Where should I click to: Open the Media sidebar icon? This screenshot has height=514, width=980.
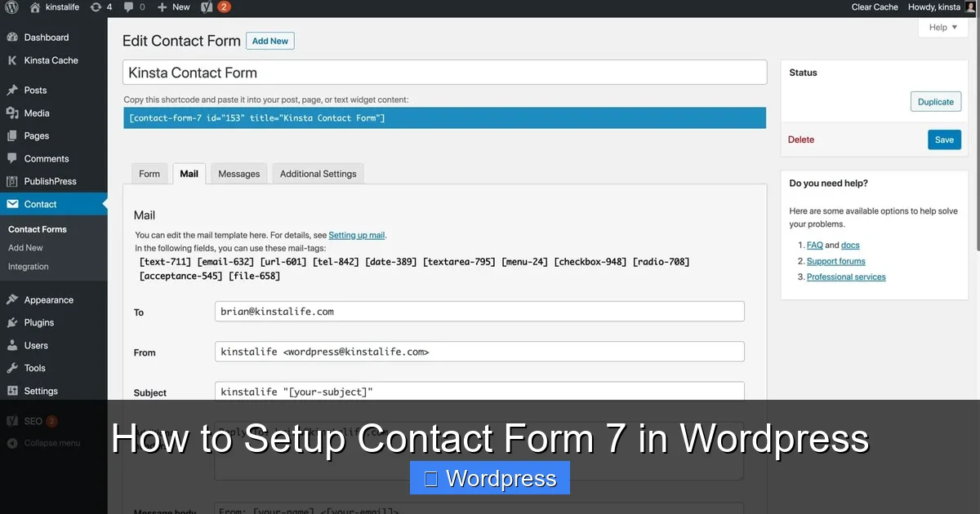tap(12, 113)
